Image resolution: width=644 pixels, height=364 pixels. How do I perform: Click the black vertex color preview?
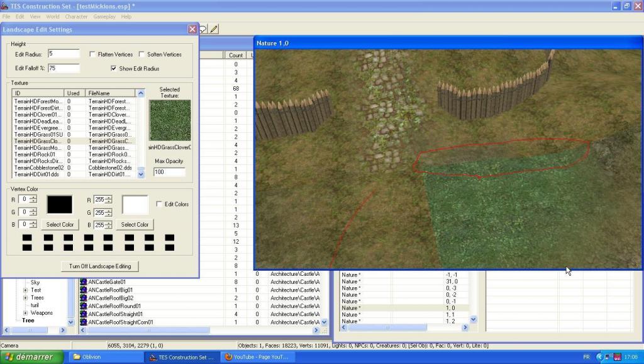tap(60, 205)
